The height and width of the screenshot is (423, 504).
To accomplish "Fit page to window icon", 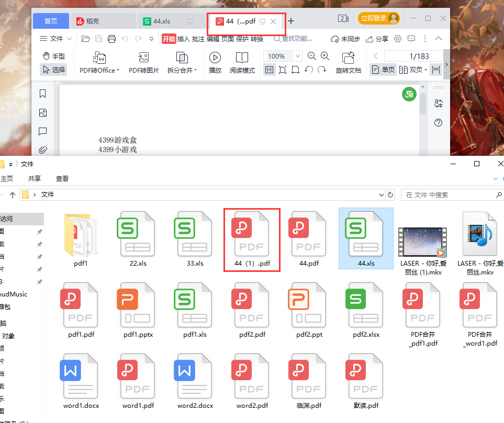I will pos(283,70).
